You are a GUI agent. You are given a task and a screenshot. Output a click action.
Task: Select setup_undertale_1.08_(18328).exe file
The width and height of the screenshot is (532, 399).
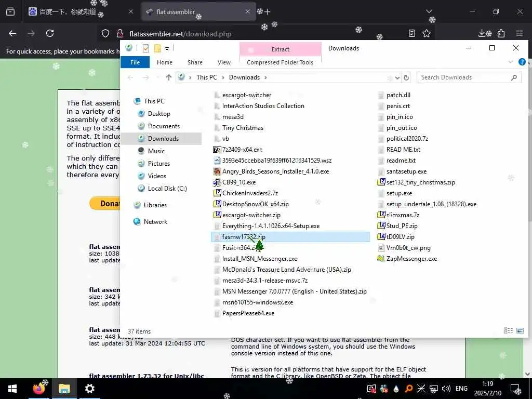431,204
